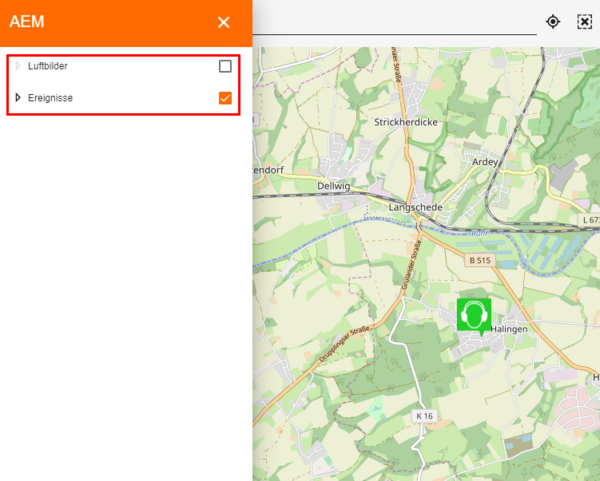Select the Ereignisse layer label
The width and height of the screenshot is (600, 481).
(50, 98)
